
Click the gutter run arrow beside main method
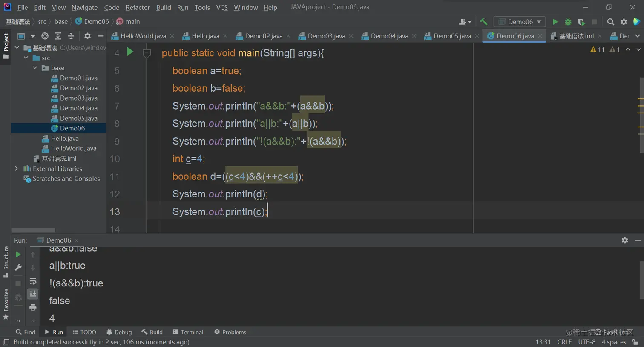tap(130, 52)
